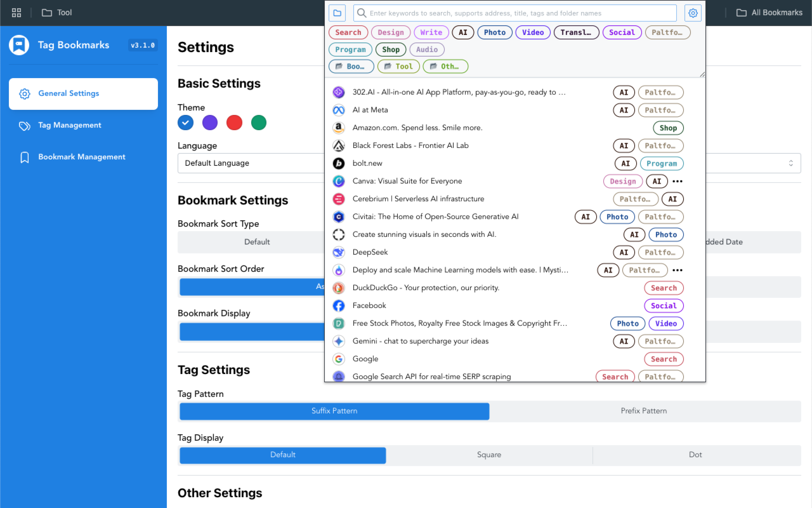Set tag display to Square
Viewport: 812px width, 508px height.
click(x=489, y=455)
